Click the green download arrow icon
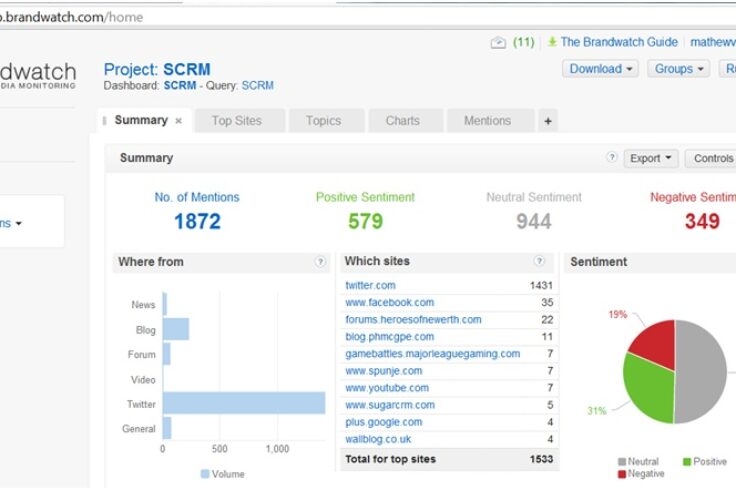Image resolution: width=736 pixels, height=490 pixels. pyautogui.click(x=552, y=42)
